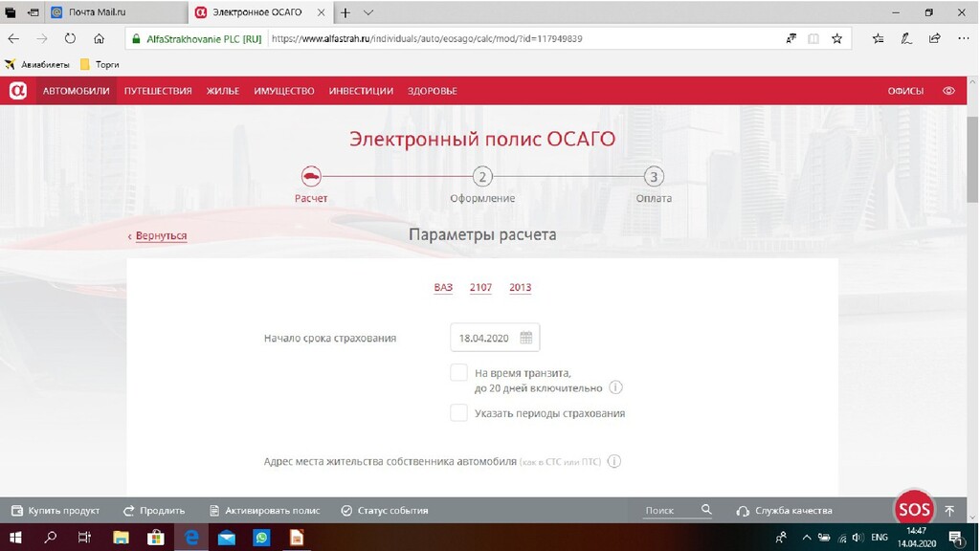980x551 pixels.
Task: Open the ОФИСЫ link
Action: pos(905,91)
